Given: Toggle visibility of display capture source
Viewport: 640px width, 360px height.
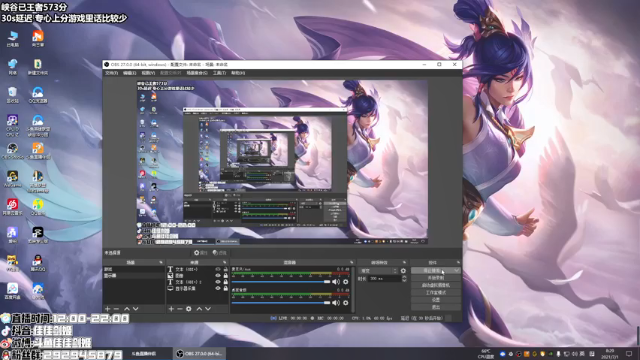Looking at the screenshot, I should [x=218, y=288].
